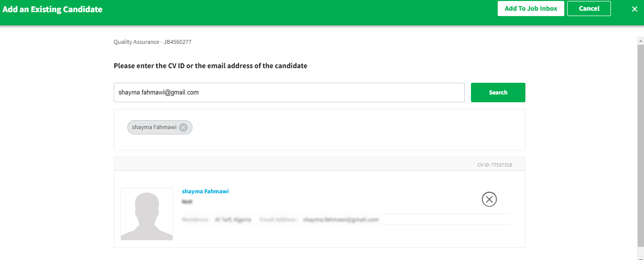Click the "Please enter the CV ID" heading

coord(210,66)
